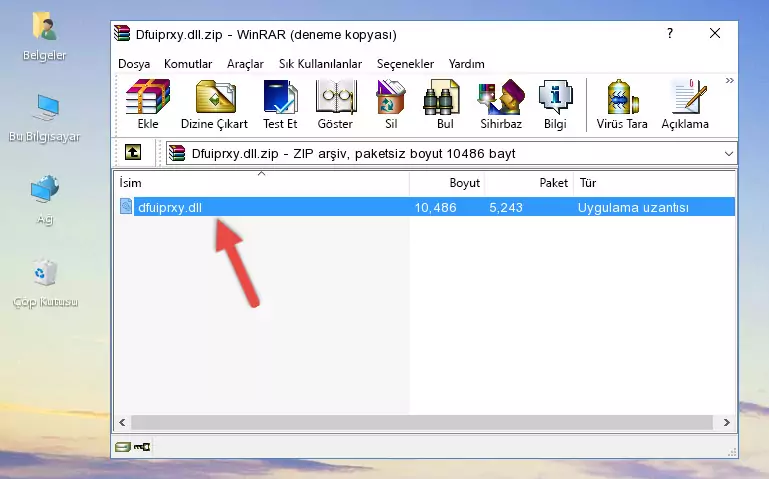Open the Ağ network desktop icon

(x=45, y=201)
